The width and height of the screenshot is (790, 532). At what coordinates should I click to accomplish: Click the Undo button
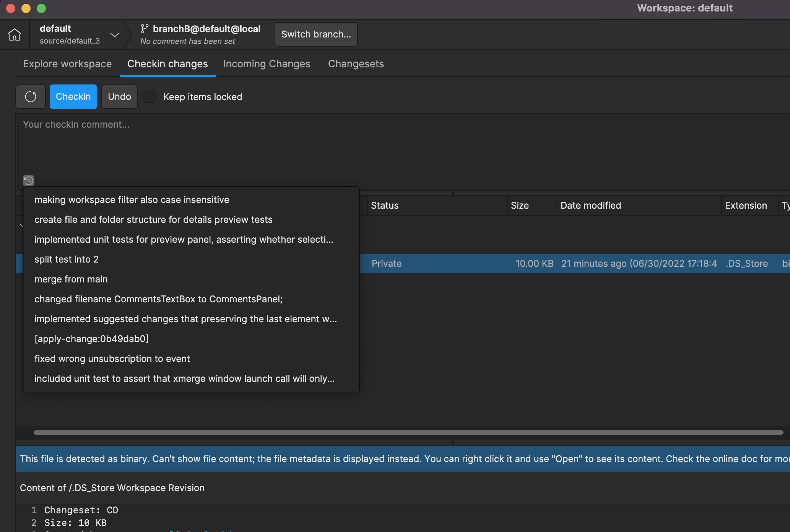(x=119, y=96)
